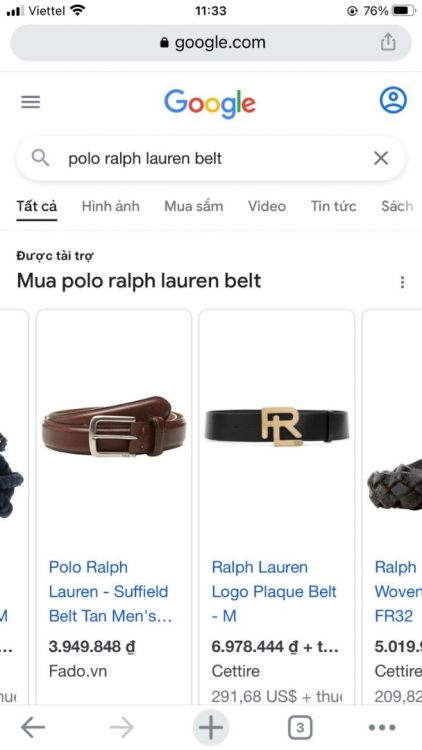Clear the search box with X
The width and height of the screenshot is (422, 750).
click(380, 158)
